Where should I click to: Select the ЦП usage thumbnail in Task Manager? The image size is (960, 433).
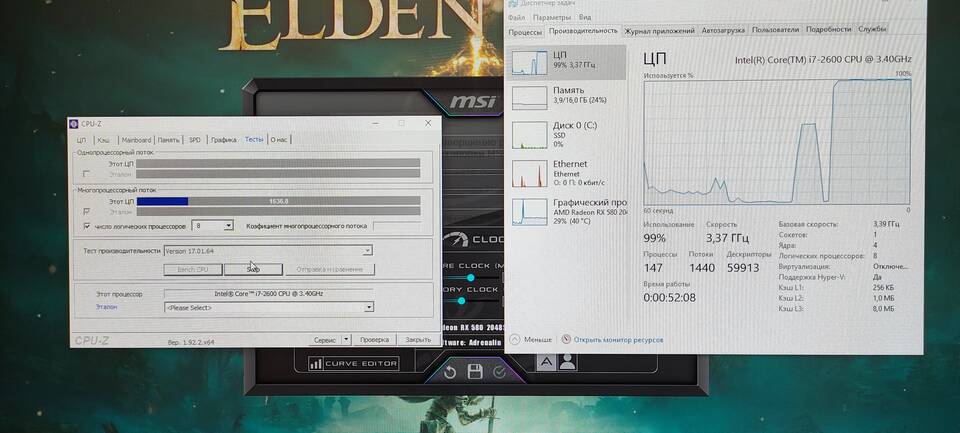(x=530, y=62)
